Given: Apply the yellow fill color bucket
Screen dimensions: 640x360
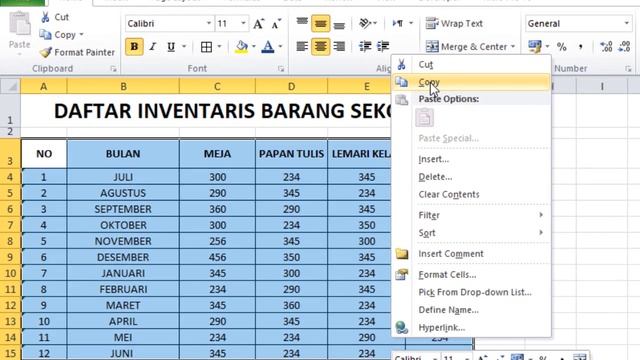Looking at the screenshot, I should pyautogui.click(x=242, y=47).
